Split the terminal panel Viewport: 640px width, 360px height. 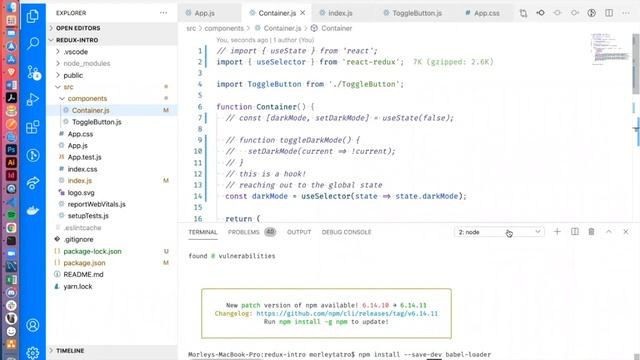click(x=574, y=232)
